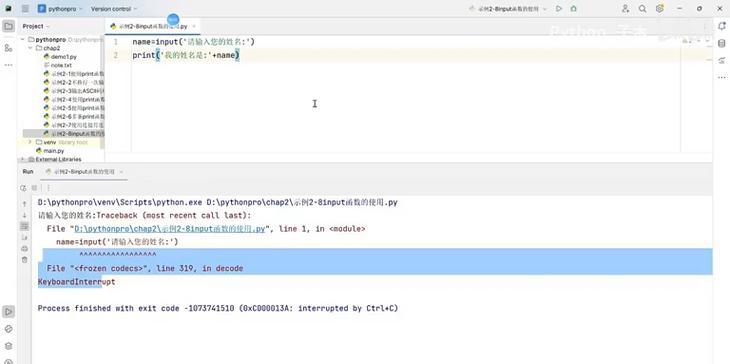Open the main hamburger menu
The height and width of the screenshot is (364, 730).
[25, 8]
